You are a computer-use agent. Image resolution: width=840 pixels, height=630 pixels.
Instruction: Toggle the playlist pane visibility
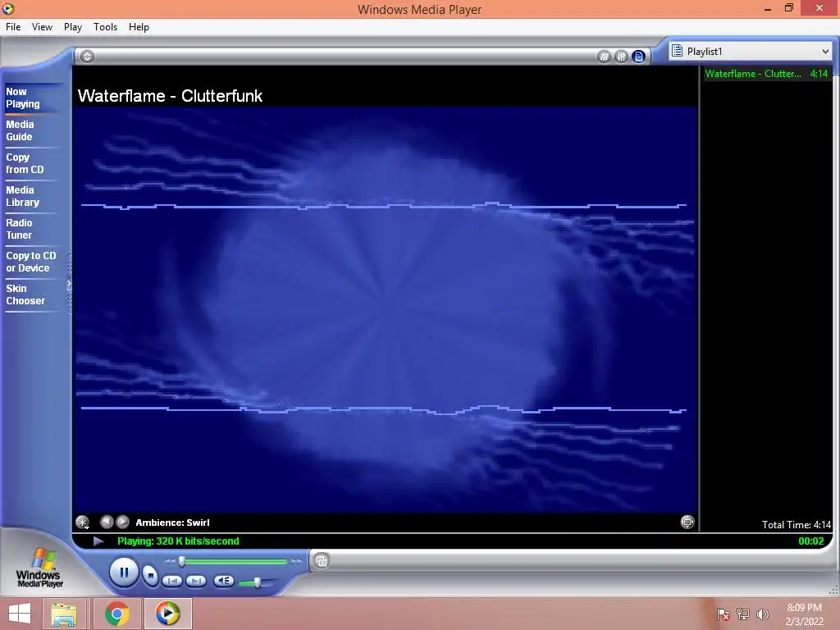(638, 57)
